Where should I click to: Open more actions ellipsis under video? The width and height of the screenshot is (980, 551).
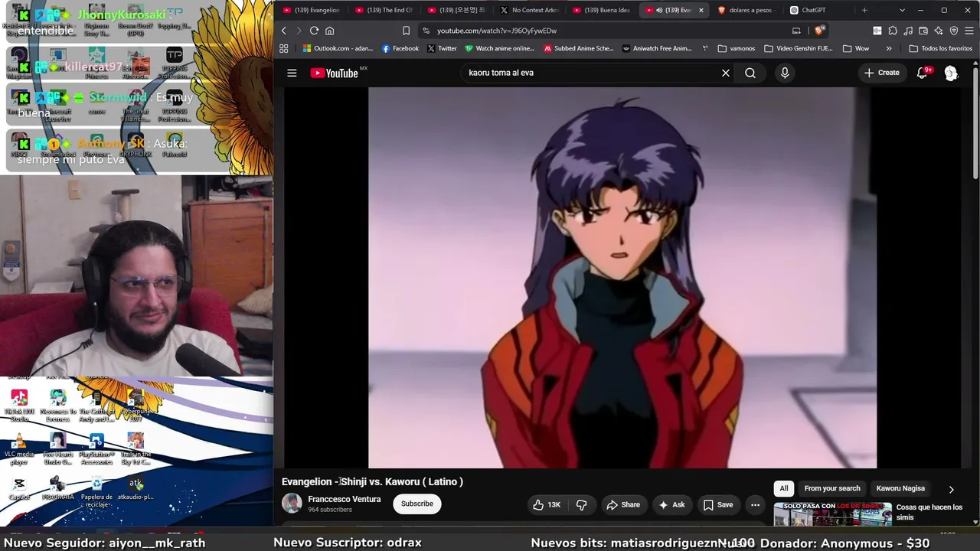point(755,505)
